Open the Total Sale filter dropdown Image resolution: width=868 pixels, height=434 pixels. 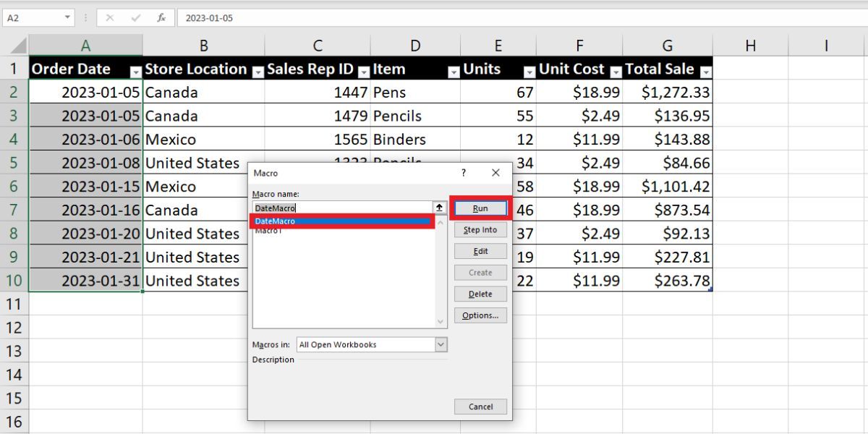(x=705, y=72)
